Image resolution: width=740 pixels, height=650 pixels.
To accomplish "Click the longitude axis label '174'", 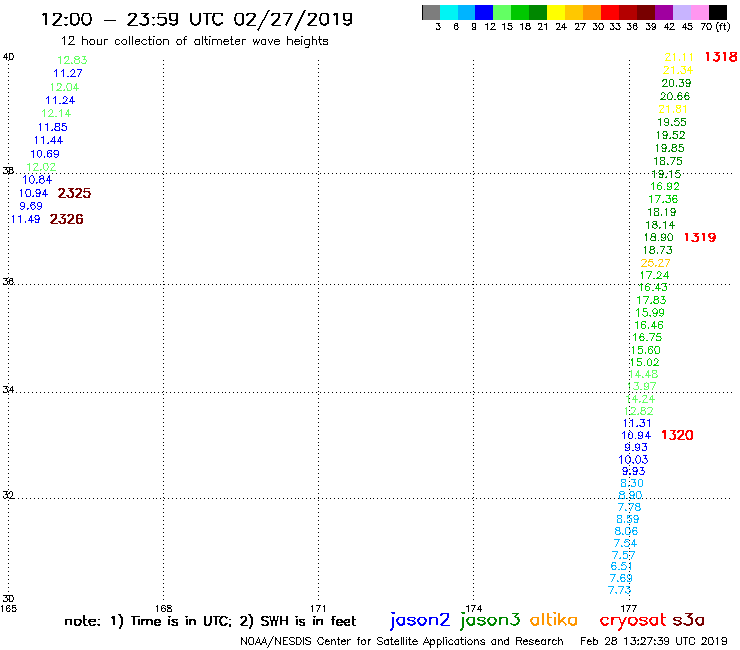I will (x=474, y=608).
